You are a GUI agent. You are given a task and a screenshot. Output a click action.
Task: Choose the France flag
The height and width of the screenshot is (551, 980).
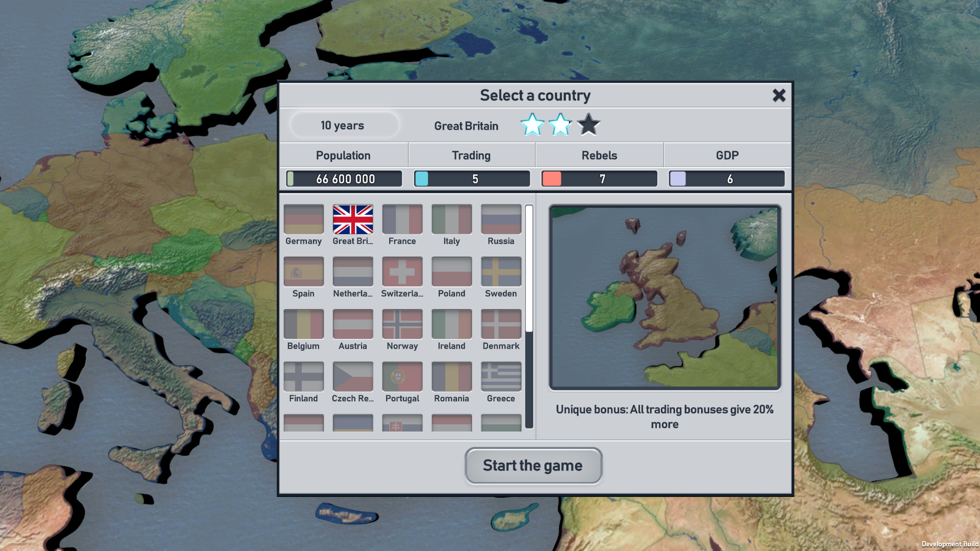(402, 220)
